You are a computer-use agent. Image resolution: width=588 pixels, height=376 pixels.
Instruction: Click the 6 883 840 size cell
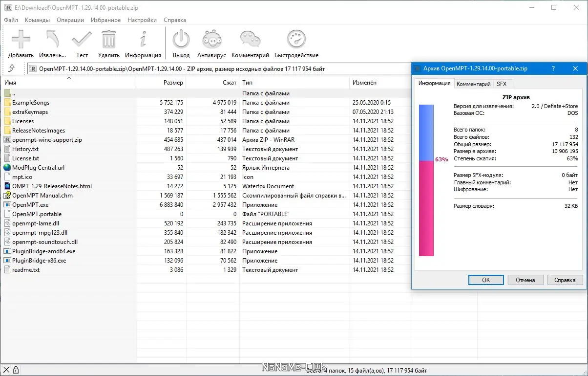coord(171,205)
